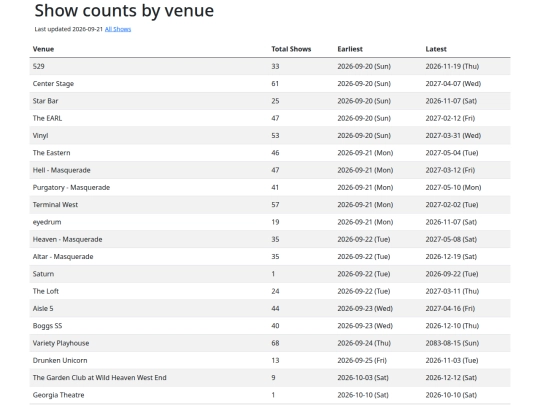
Task: Click the total shows count 19 for eyedrum
Action: (275, 222)
